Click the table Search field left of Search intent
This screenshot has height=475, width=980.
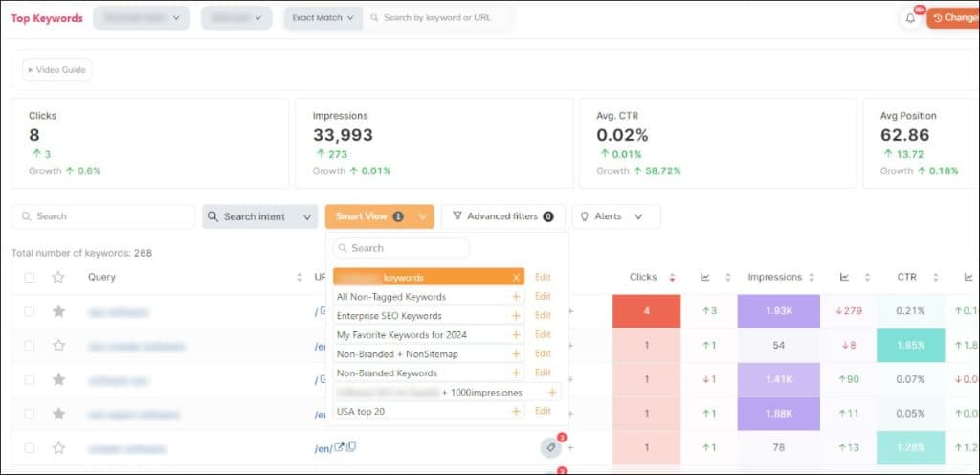103,216
